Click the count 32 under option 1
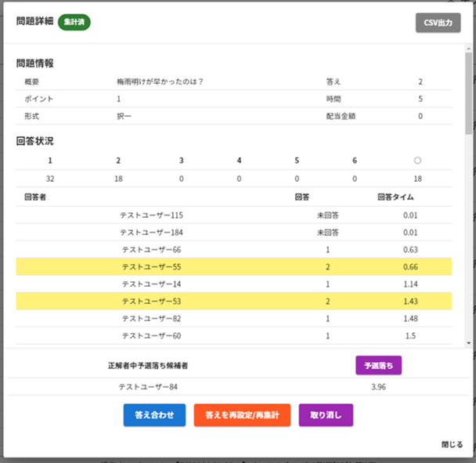 point(50,179)
